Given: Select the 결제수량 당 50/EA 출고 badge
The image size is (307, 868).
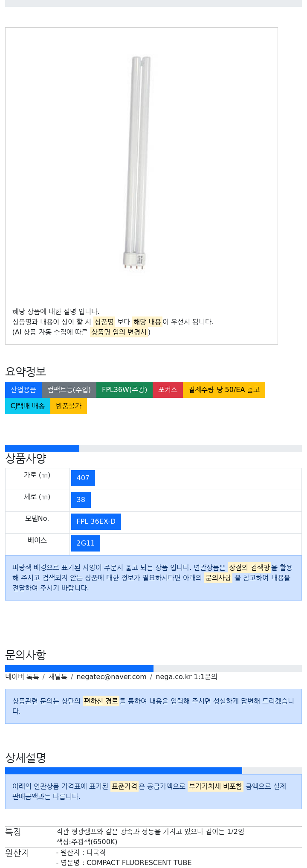Looking at the screenshot, I should pos(224,390).
